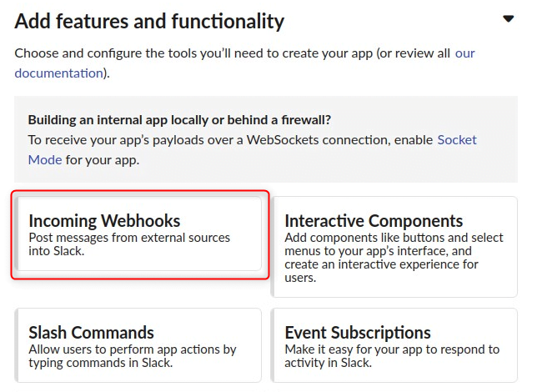
Task: Click the 'Add features and functionality' heading
Action: (149, 21)
